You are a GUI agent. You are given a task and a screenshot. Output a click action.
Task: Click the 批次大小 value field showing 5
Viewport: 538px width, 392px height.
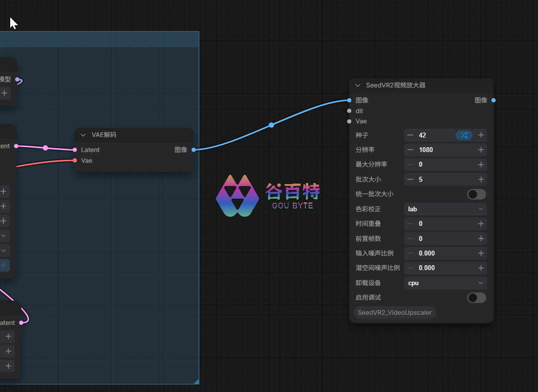[x=445, y=180]
